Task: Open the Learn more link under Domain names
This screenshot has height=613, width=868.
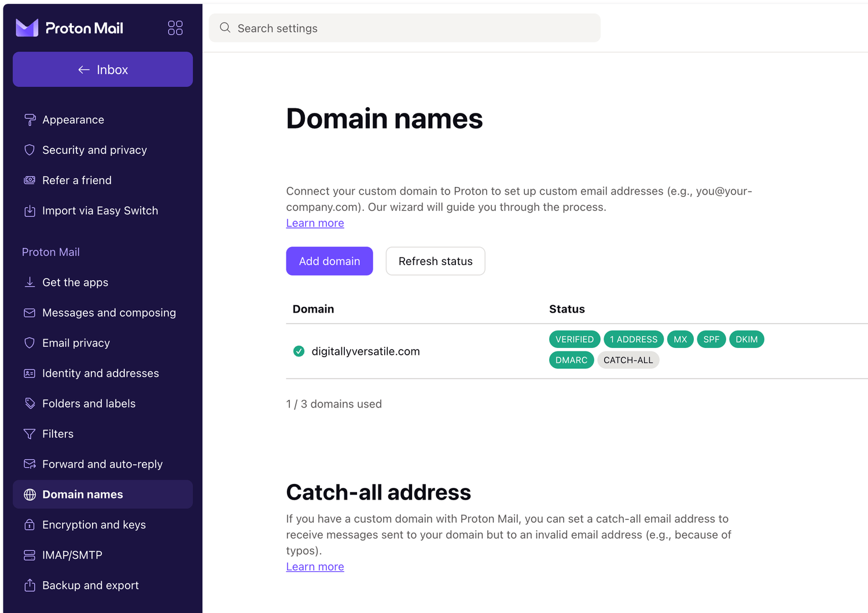Action: click(315, 223)
